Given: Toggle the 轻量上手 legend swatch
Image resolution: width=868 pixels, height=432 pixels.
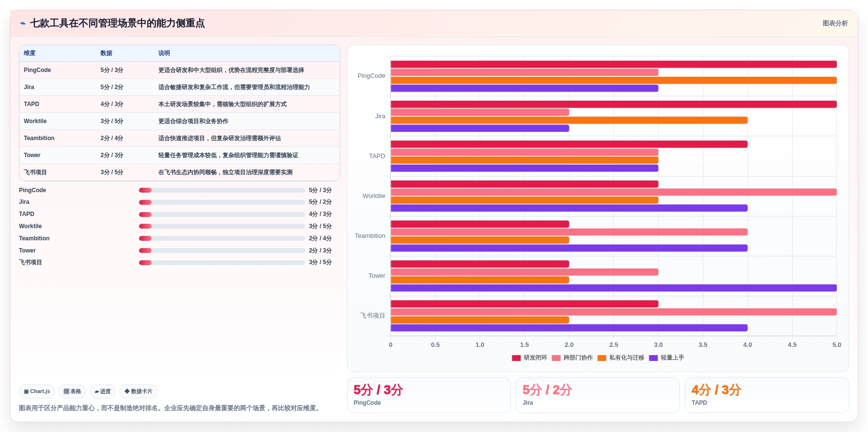Looking at the screenshot, I should point(653,358).
